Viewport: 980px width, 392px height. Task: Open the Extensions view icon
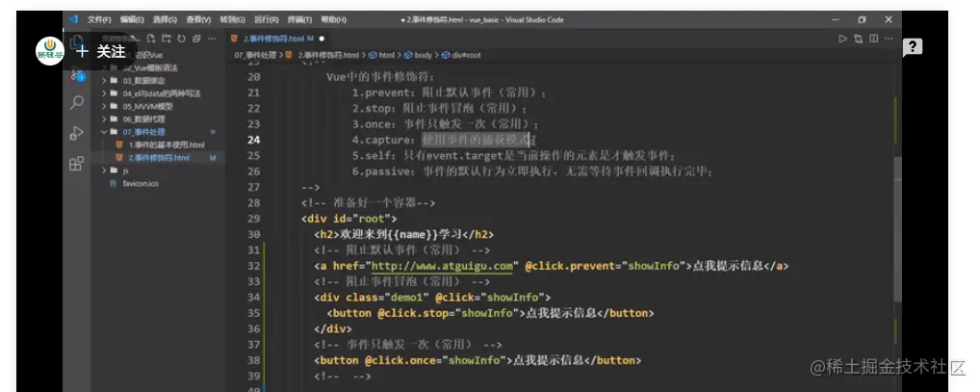tap(77, 164)
